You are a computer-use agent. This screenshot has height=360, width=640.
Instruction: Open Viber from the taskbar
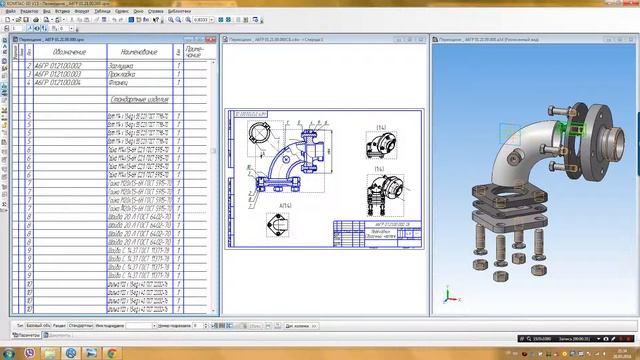[x=29, y=353]
